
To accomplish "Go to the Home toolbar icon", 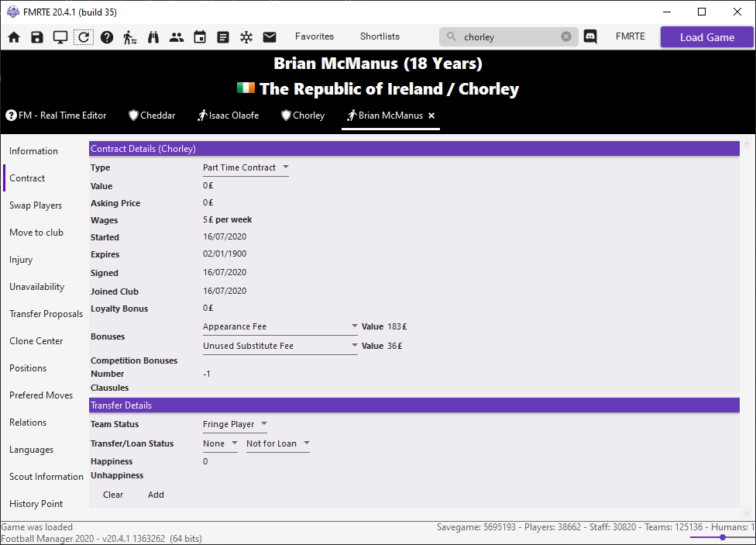I will pyautogui.click(x=14, y=37).
